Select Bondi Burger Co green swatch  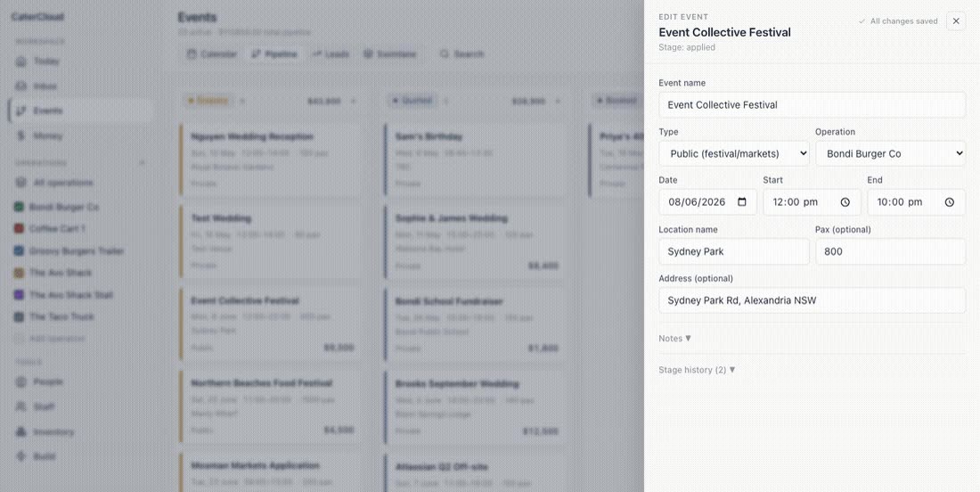19,207
